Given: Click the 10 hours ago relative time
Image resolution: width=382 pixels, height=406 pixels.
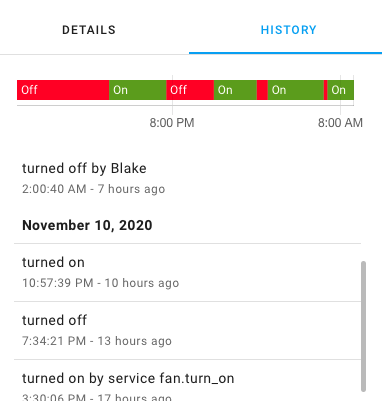Looking at the screenshot, I should coord(142,283).
